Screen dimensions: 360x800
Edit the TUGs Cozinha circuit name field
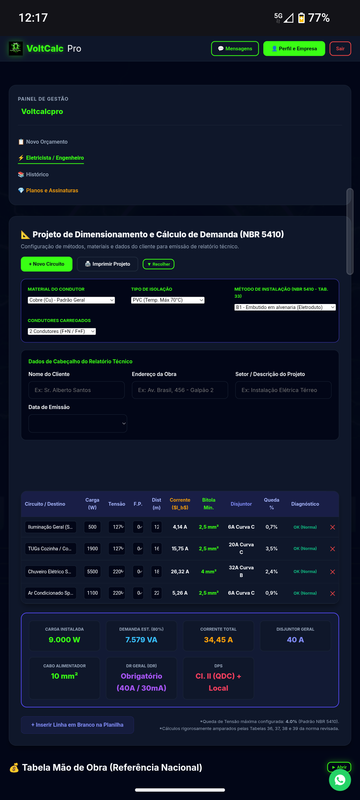click(x=50, y=549)
